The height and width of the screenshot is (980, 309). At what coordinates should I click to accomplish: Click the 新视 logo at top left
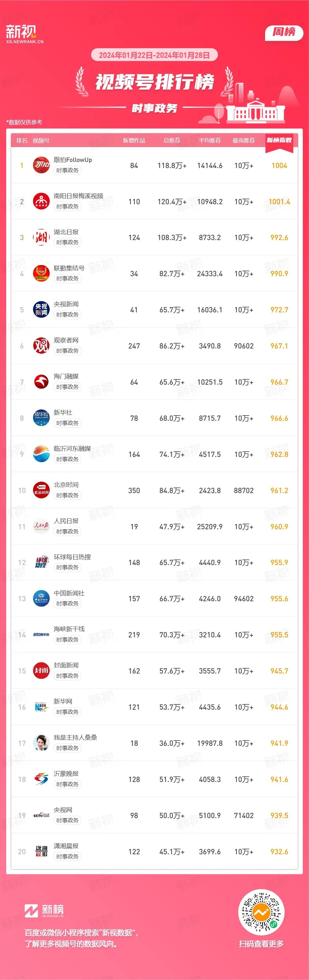[24, 34]
